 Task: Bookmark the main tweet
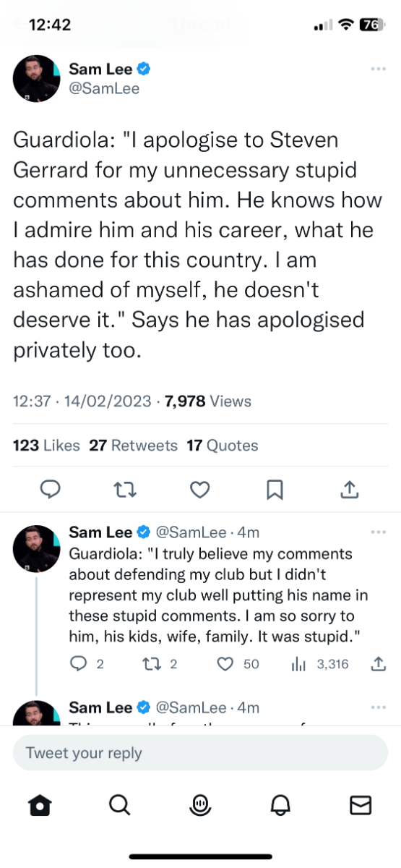[x=275, y=490]
